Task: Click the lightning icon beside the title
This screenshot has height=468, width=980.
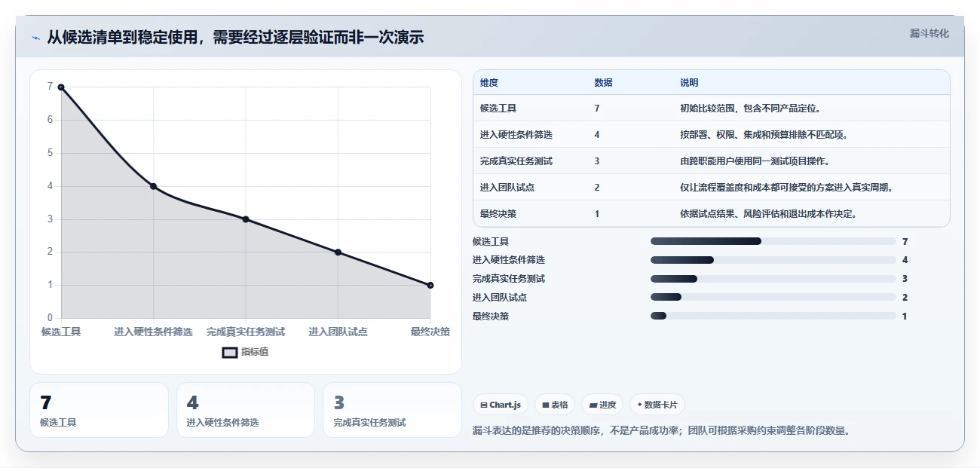Action: pos(35,38)
